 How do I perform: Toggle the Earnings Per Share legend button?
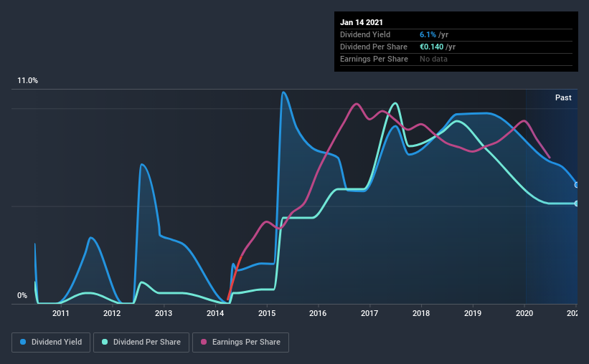[x=240, y=343]
